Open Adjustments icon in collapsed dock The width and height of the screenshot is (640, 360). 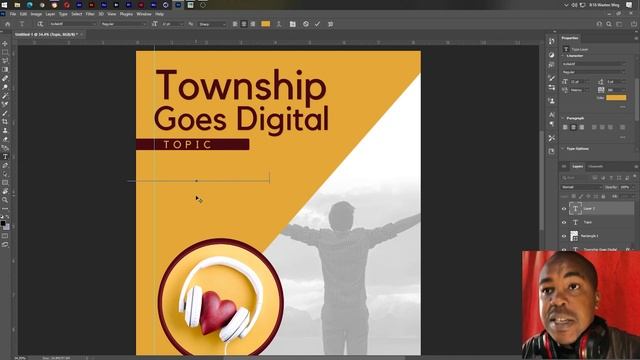551,55
